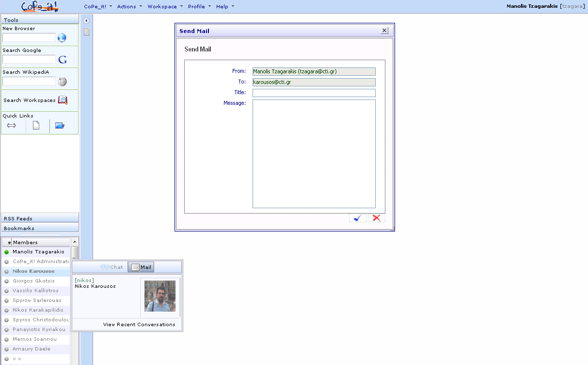The image size is (588, 365).
Task: Click the New Browser URL input
Action: [29, 37]
